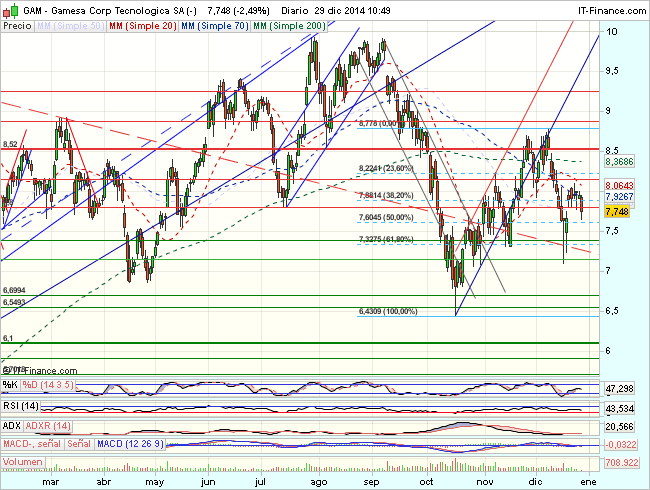Click the Fibonacci label 6,4309 (100,00%)
Viewport: 650px width, 490px height.
tap(388, 311)
